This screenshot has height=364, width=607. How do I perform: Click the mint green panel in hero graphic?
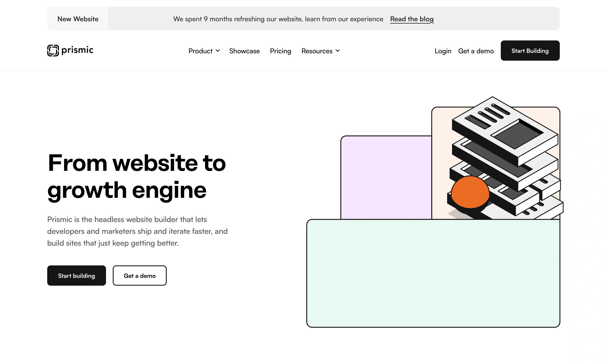(433, 273)
